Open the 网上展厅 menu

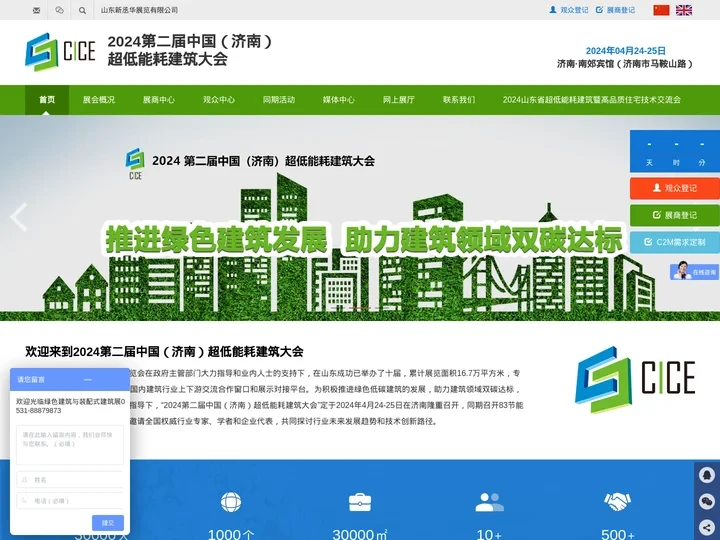pyautogui.click(x=399, y=100)
